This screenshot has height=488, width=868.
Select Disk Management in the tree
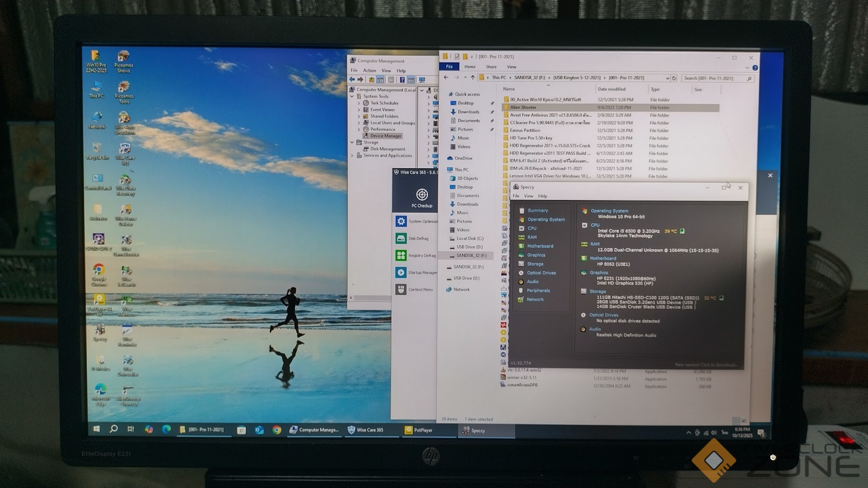click(387, 149)
